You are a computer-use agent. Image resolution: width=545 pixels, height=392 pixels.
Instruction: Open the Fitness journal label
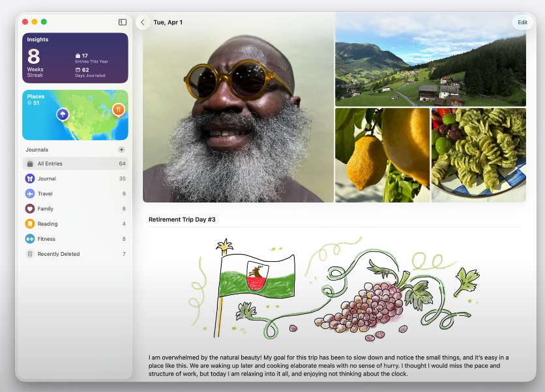[x=46, y=239]
